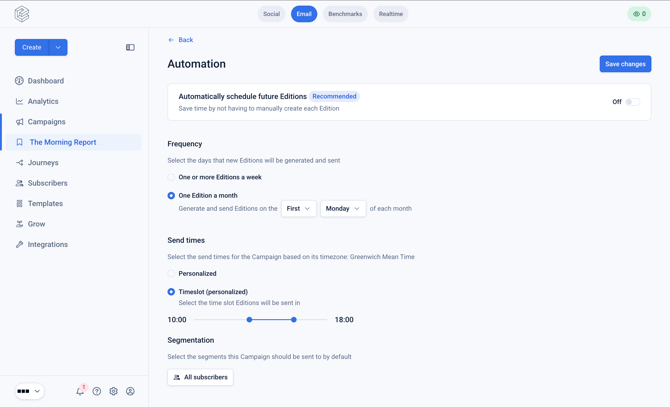Open the All subscribers segment selector
Screen dimensions: 670x407
(200, 377)
